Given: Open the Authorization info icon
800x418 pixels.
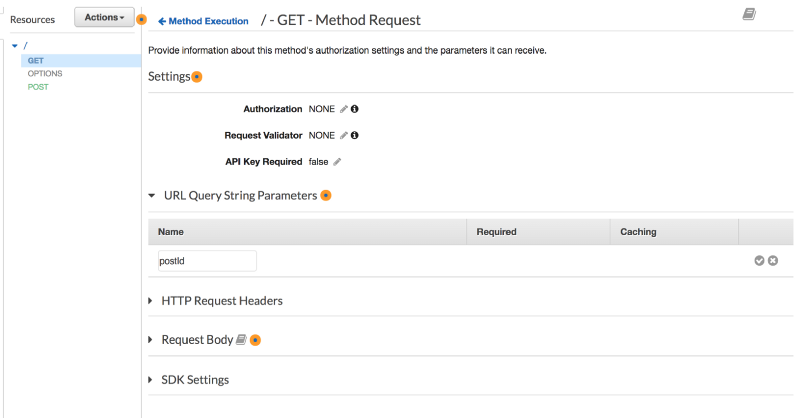Looking at the screenshot, I should tap(355, 109).
